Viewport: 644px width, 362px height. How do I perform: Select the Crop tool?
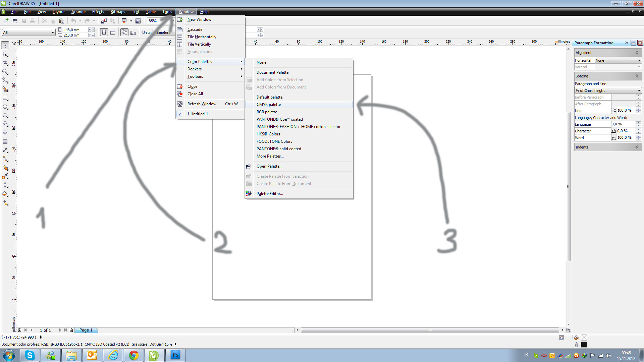[5, 63]
